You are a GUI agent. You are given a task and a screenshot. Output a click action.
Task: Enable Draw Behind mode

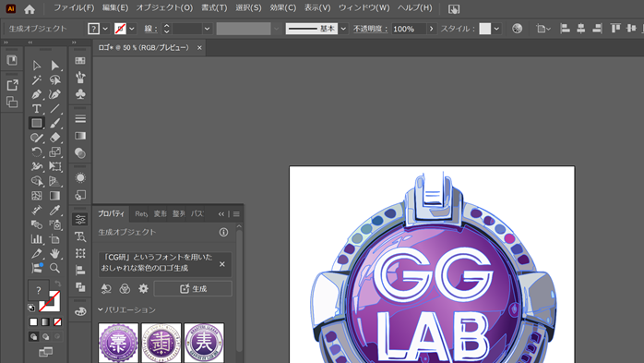pos(45,337)
